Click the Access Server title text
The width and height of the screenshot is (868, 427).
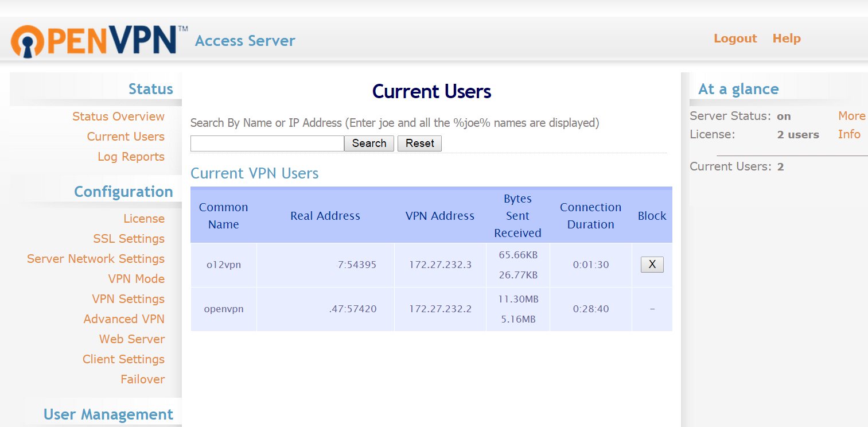click(245, 41)
